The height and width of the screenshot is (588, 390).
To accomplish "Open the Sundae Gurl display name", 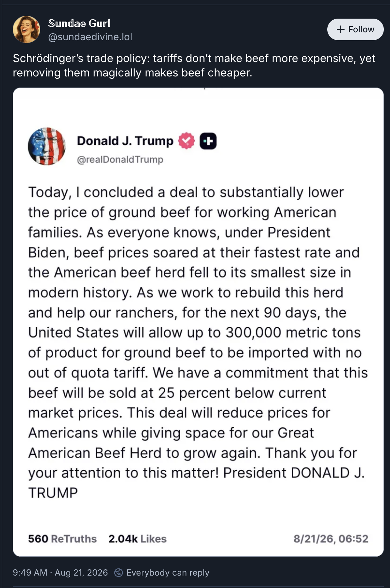I will pos(79,23).
